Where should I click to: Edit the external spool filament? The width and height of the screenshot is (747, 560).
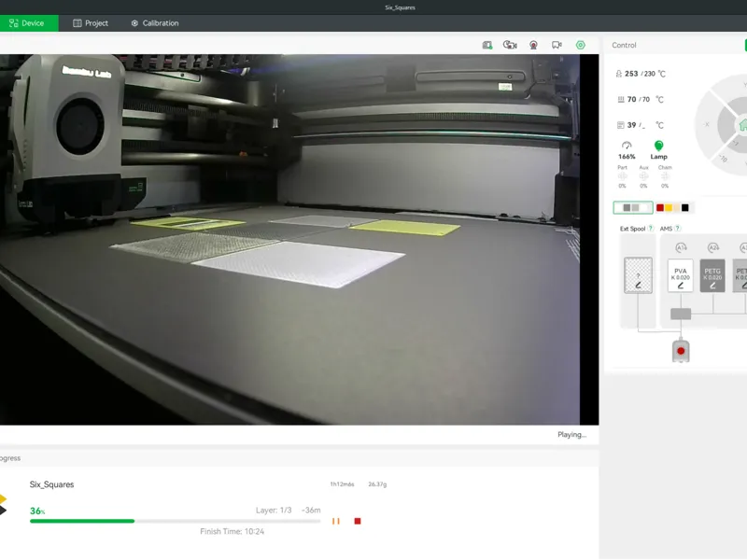click(x=639, y=286)
